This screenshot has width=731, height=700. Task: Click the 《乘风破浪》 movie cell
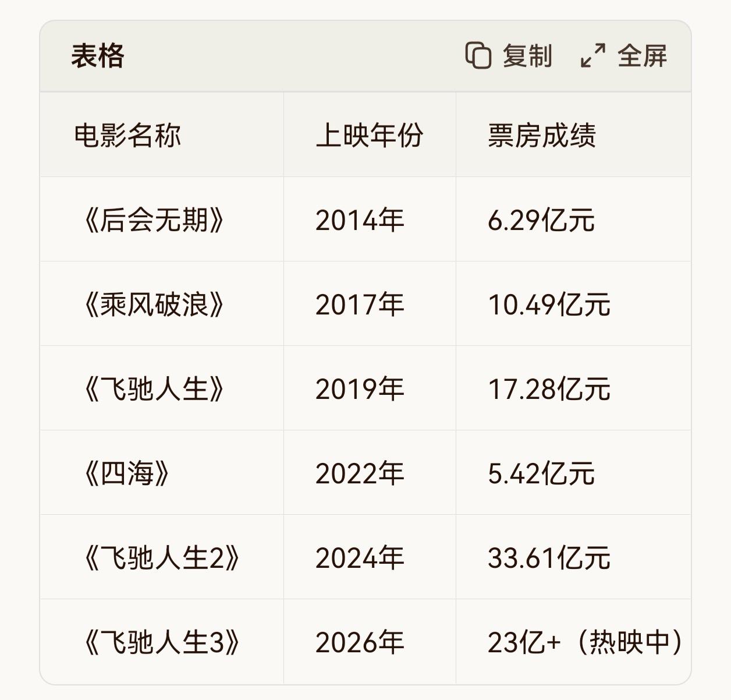(x=154, y=305)
